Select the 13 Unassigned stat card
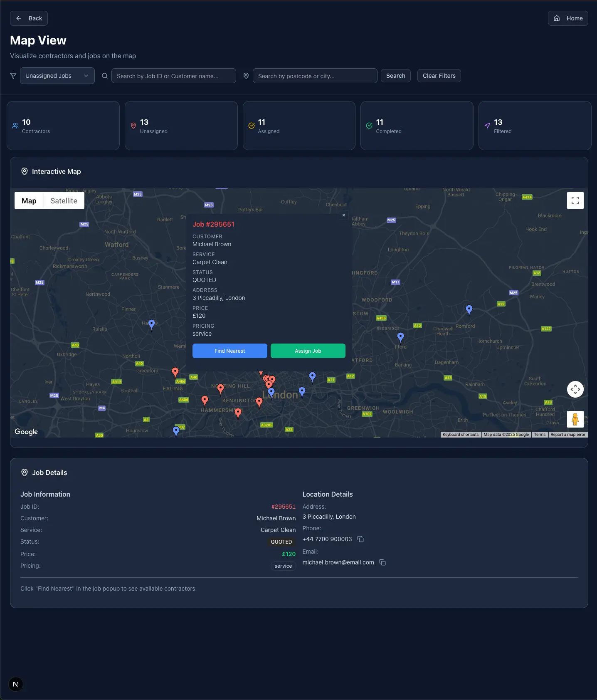Image resolution: width=597 pixels, height=700 pixels. (181, 126)
